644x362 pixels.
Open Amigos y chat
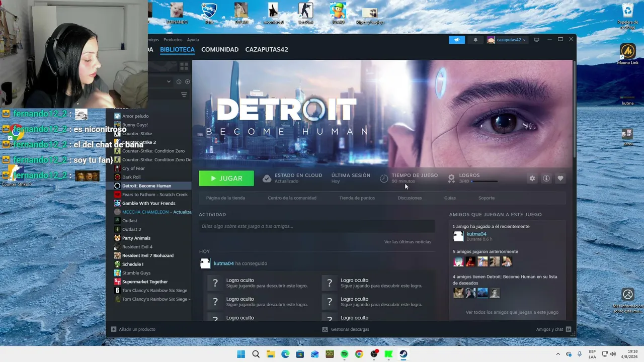click(x=553, y=329)
